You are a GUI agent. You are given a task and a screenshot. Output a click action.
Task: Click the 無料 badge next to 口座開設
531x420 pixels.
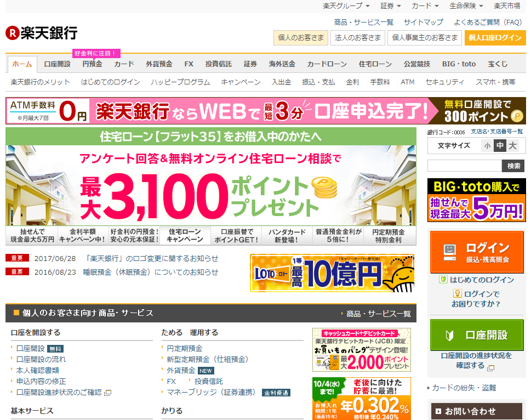click(x=55, y=349)
